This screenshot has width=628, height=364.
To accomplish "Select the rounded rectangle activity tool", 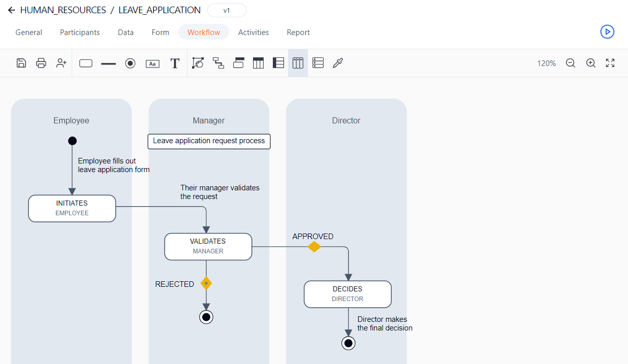I will point(86,63).
